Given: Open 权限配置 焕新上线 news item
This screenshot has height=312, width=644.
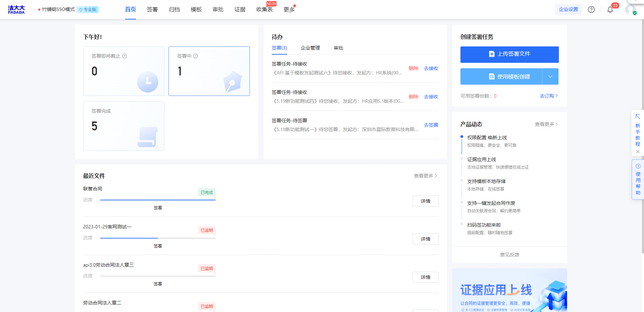Looking at the screenshot, I should coord(487,138).
